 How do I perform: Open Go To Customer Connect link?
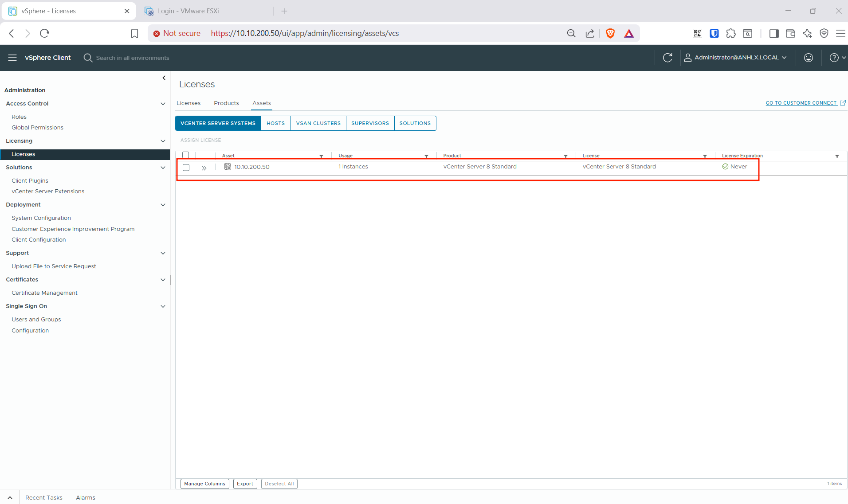(805, 103)
